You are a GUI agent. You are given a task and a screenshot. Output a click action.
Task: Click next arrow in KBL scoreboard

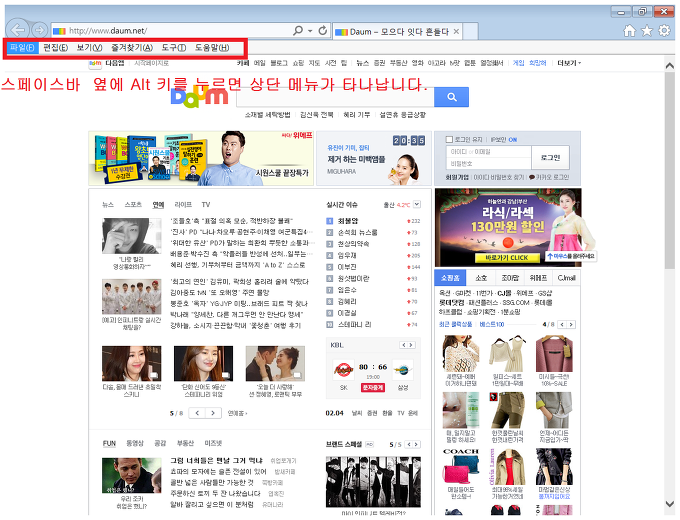411,345
